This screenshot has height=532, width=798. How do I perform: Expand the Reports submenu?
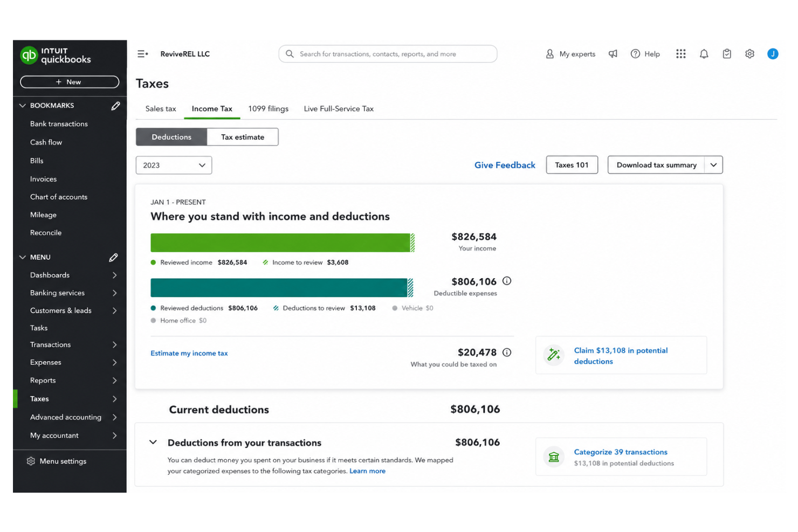point(114,381)
